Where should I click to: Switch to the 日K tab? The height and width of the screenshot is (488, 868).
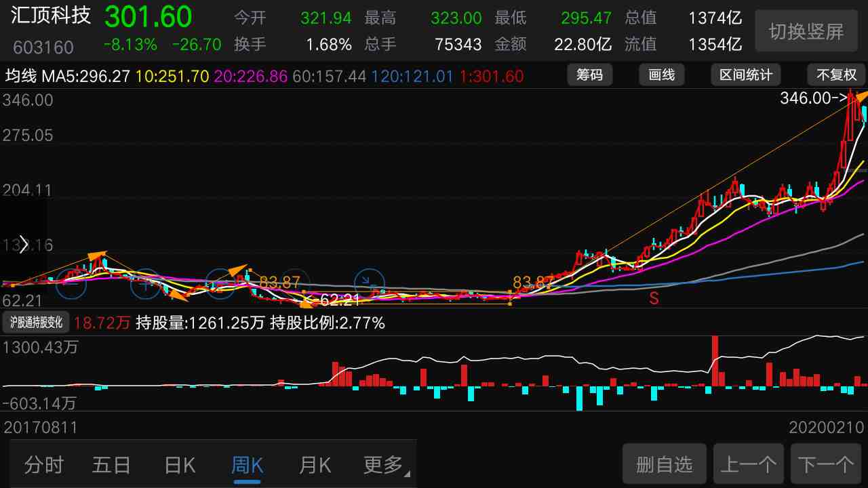click(x=180, y=465)
